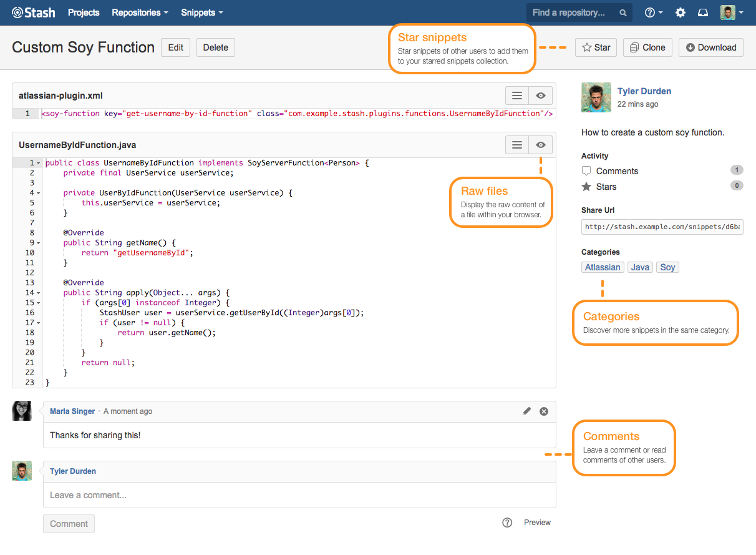
Task: Open the Repositories dropdown menu
Action: pos(137,12)
